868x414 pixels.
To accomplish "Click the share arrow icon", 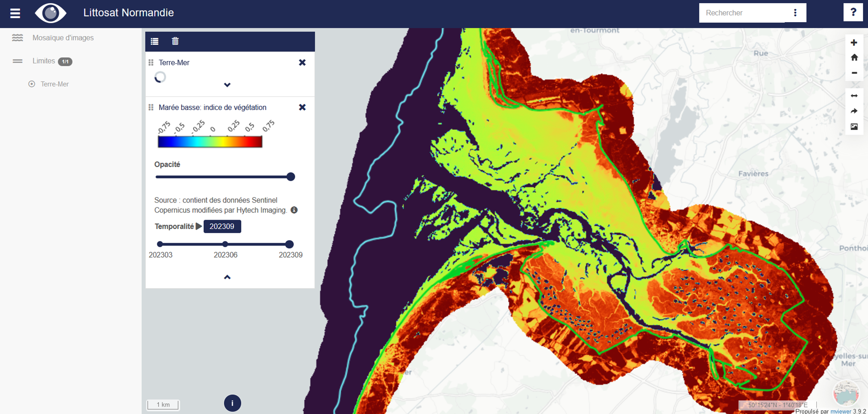I will point(854,111).
